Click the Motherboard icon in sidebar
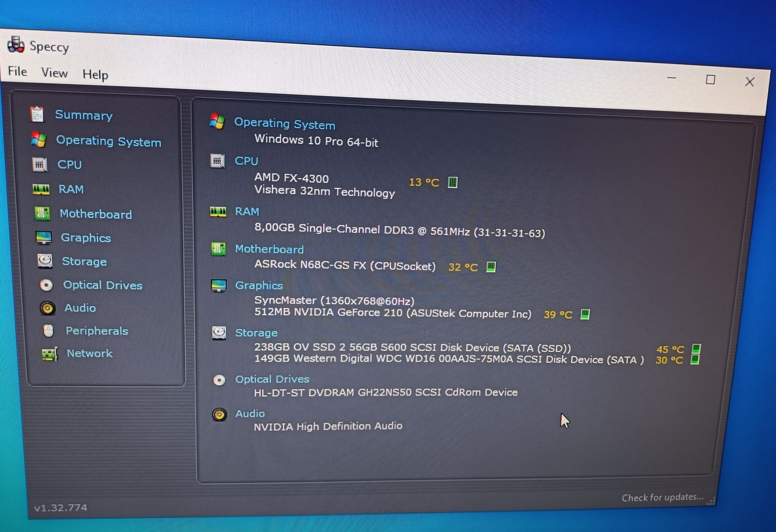The image size is (776, 532). pos(42,213)
